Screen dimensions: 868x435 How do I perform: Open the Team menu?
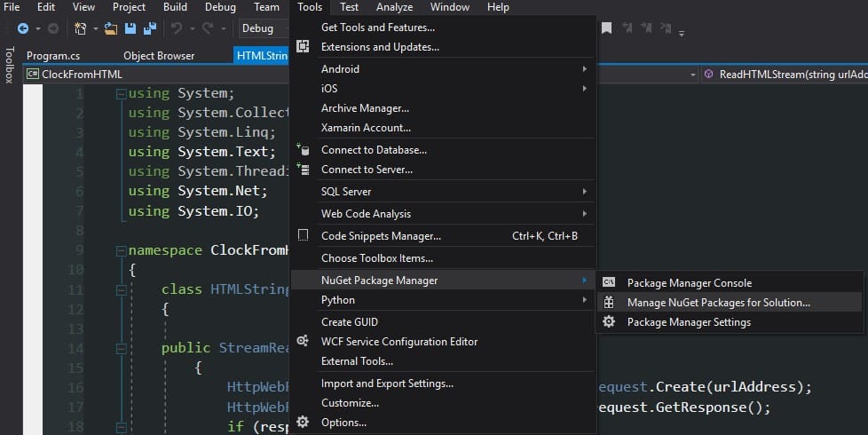[266, 7]
